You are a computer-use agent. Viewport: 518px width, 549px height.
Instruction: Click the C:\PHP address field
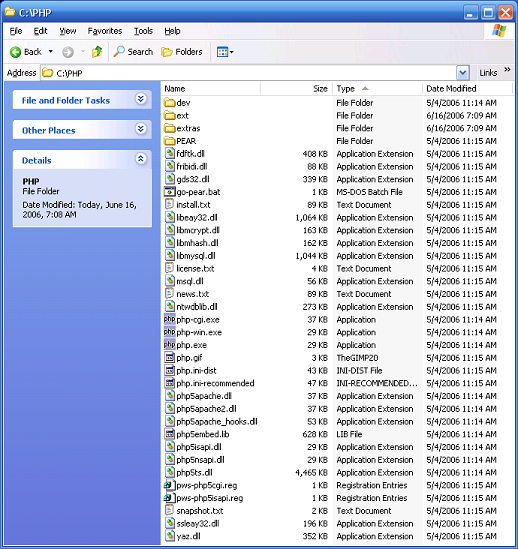(x=248, y=73)
